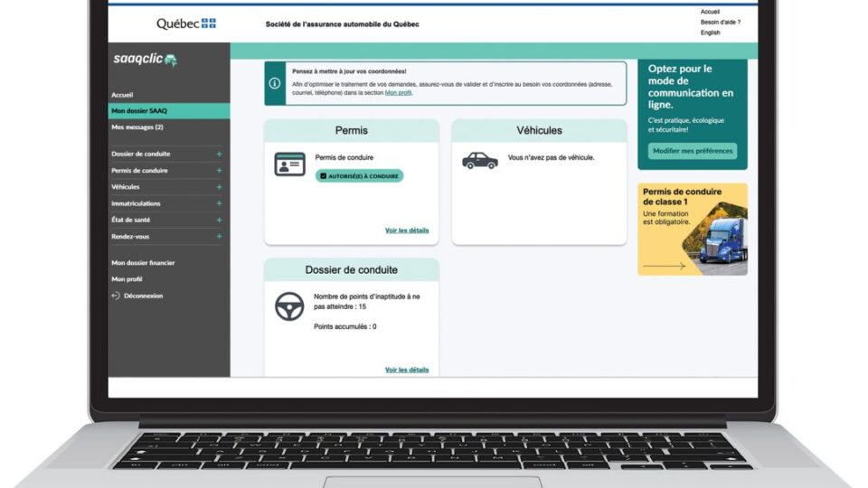Expand the Immatriculations section

[x=219, y=203]
